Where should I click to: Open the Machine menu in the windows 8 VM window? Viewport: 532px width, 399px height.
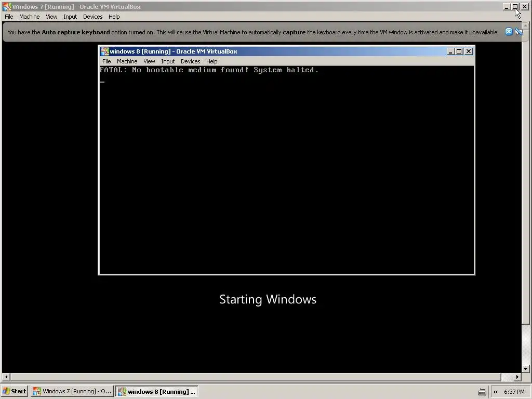(x=127, y=61)
